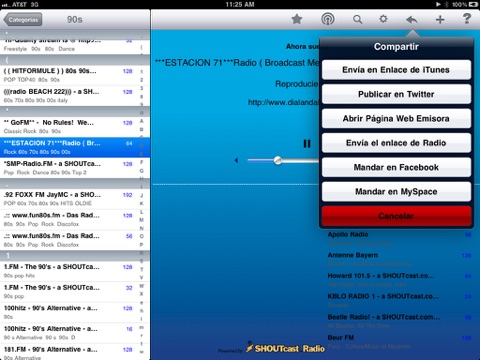
Task: Pause the playing station
Action: 307,144
